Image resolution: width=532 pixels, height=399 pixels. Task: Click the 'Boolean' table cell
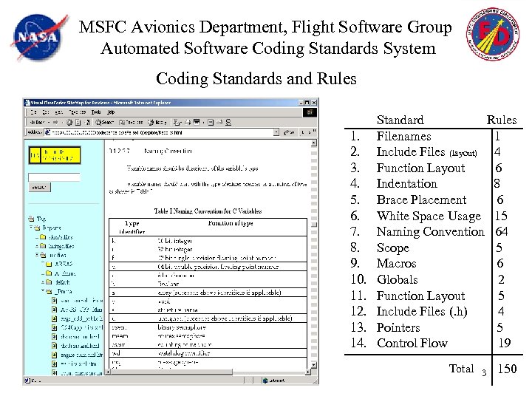(168, 284)
